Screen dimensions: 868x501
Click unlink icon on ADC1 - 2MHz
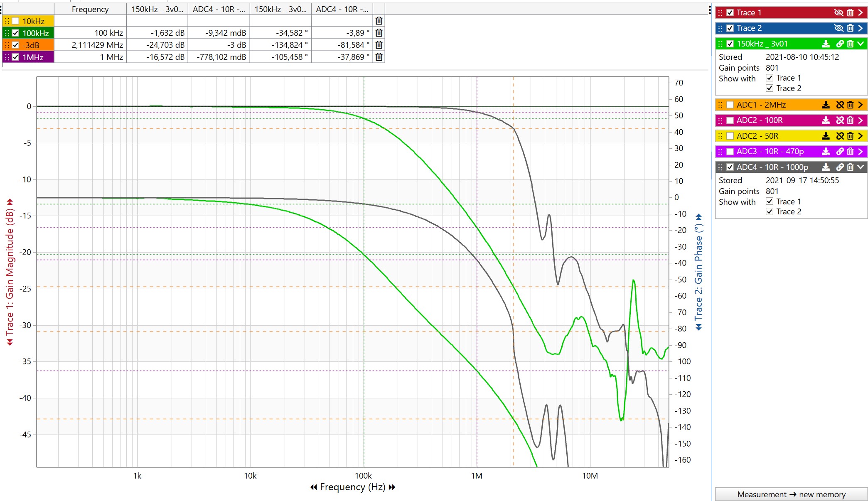coord(839,105)
